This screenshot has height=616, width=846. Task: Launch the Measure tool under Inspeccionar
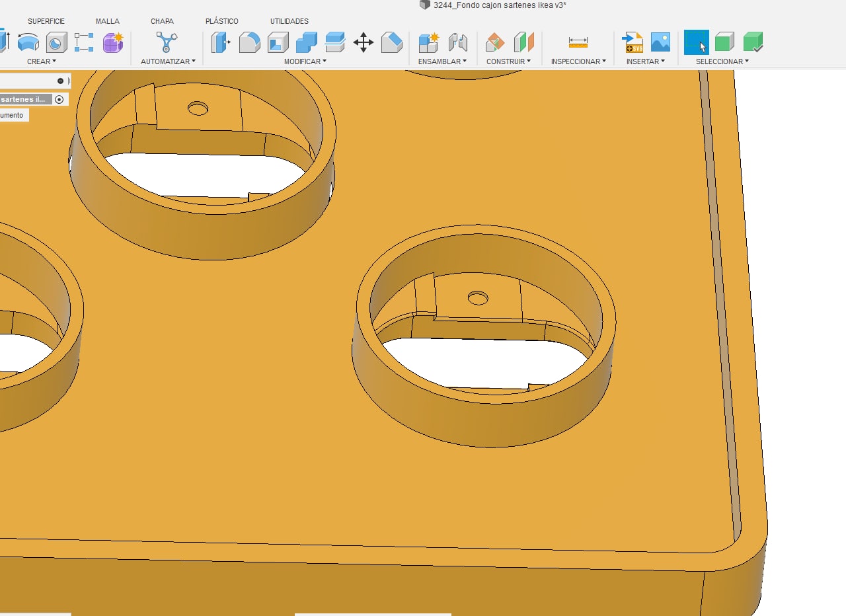578,42
